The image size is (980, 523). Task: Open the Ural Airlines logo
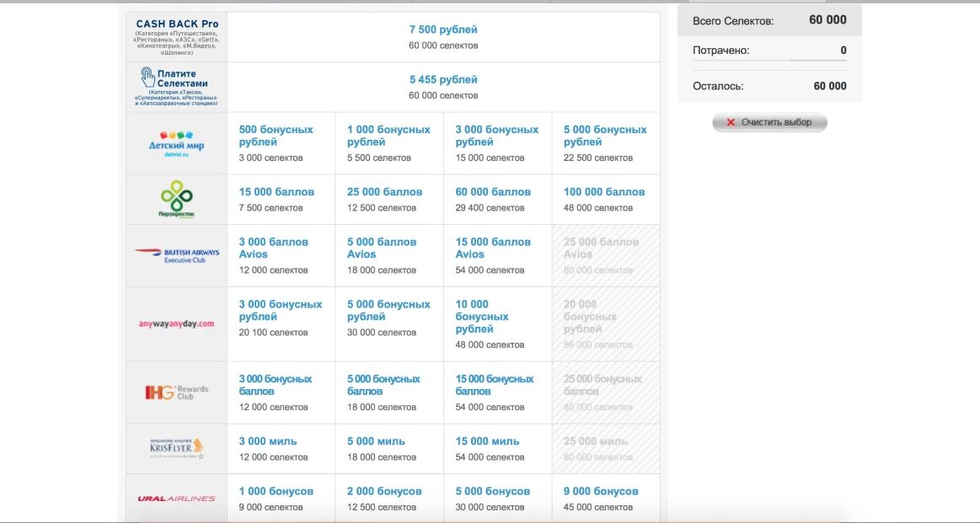coord(176,499)
